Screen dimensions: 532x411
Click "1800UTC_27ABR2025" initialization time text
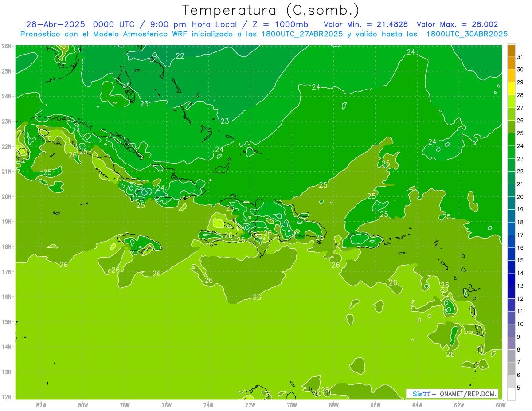pos(302,34)
